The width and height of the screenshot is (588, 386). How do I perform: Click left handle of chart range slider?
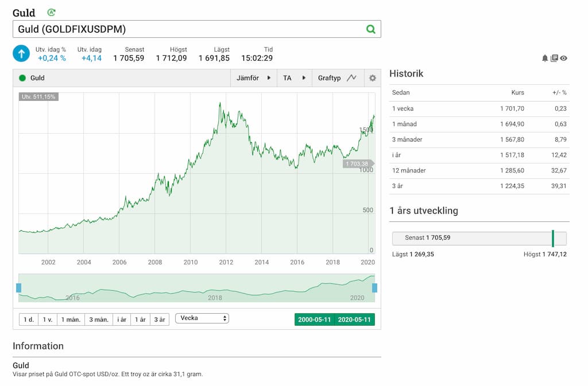[x=19, y=287]
